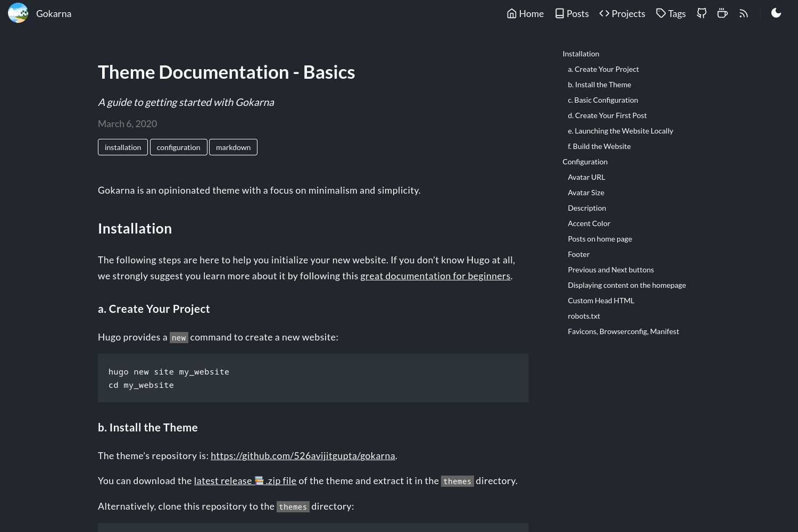Click the Theme Documentation - Basics title
The width and height of the screenshot is (798, 532).
pos(226,72)
